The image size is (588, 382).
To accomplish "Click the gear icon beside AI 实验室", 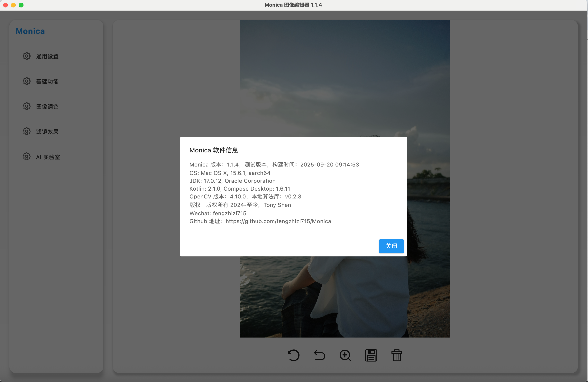I will click(x=26, y=157).
